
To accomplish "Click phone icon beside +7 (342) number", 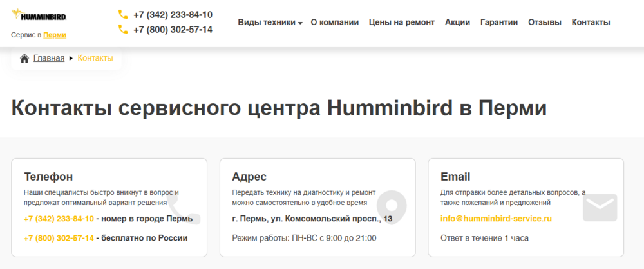I will 123,14.
